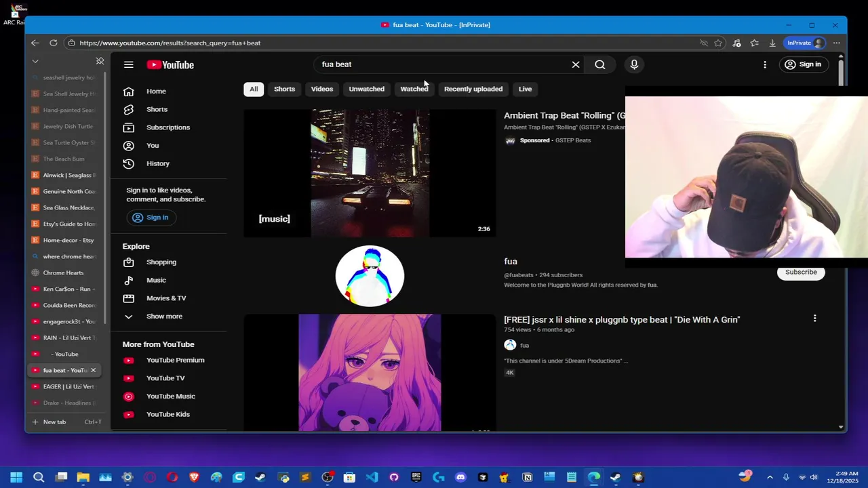Add page to favorites star icon
Viewport: 868px width, 488px height.
718,43
